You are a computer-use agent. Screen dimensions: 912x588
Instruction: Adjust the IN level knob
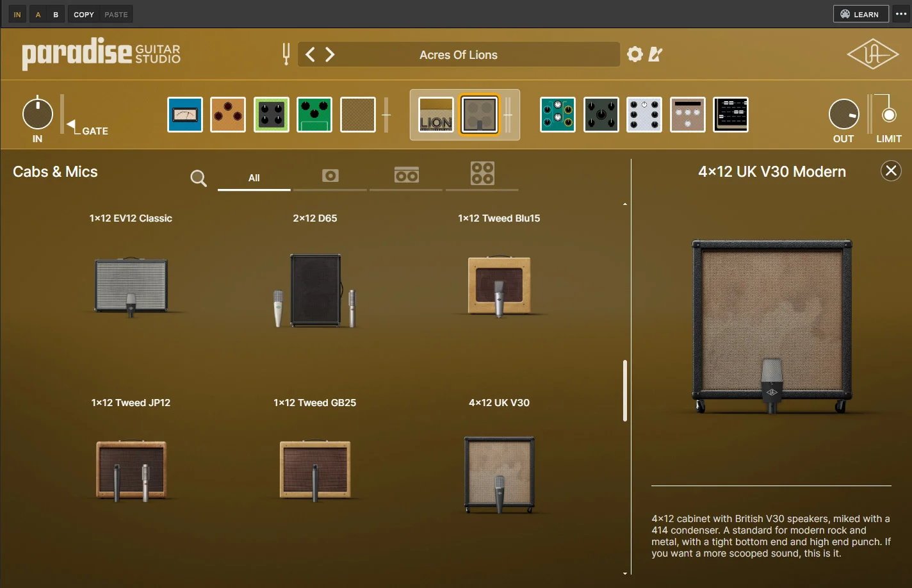point(38,114)
